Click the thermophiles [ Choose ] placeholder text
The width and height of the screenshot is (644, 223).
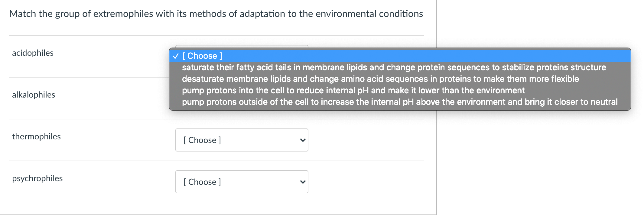[x=202, y=140]
